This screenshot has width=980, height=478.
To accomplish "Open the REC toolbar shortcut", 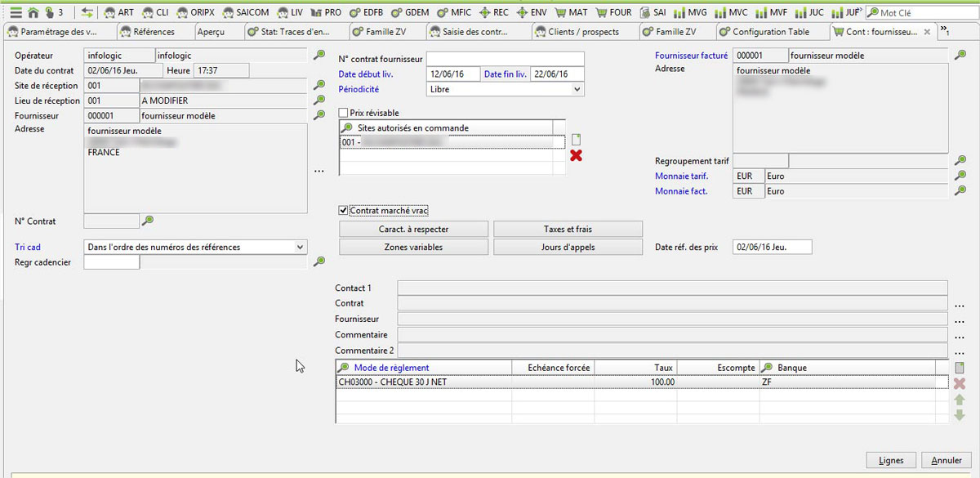I will (x=493, y=12).
